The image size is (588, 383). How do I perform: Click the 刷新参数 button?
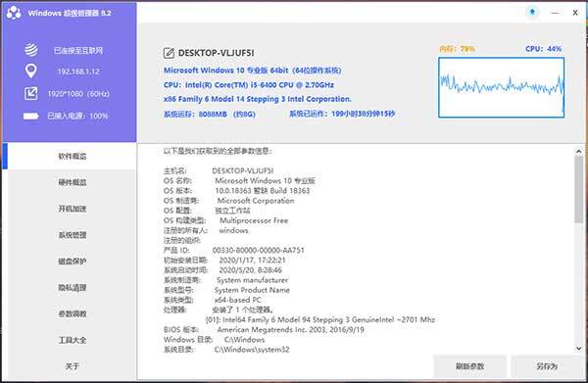click(x=469, y=366)
